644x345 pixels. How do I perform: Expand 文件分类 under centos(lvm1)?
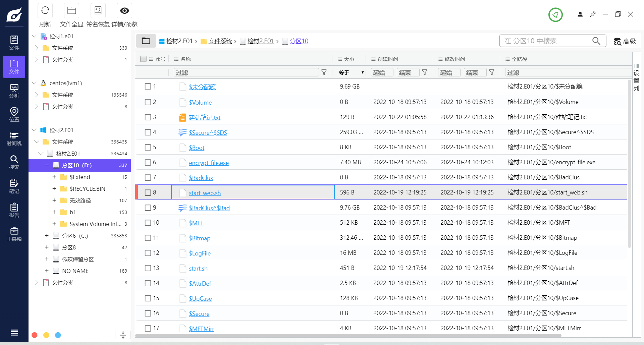[37, 107]
